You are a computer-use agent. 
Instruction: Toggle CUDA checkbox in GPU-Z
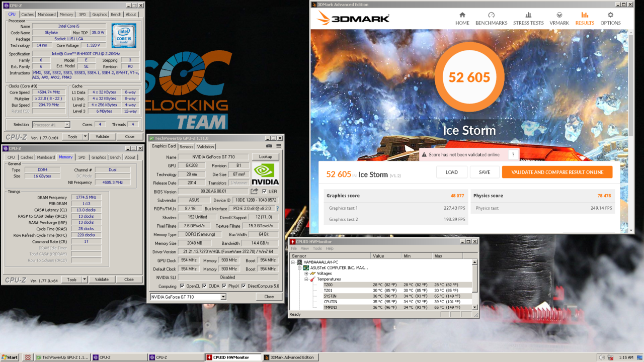204,286
